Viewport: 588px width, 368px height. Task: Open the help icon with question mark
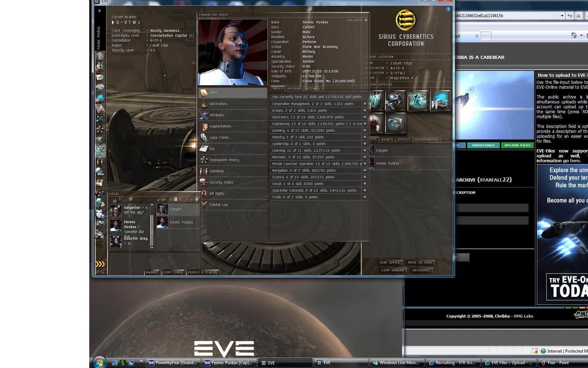tap(100, 213)
